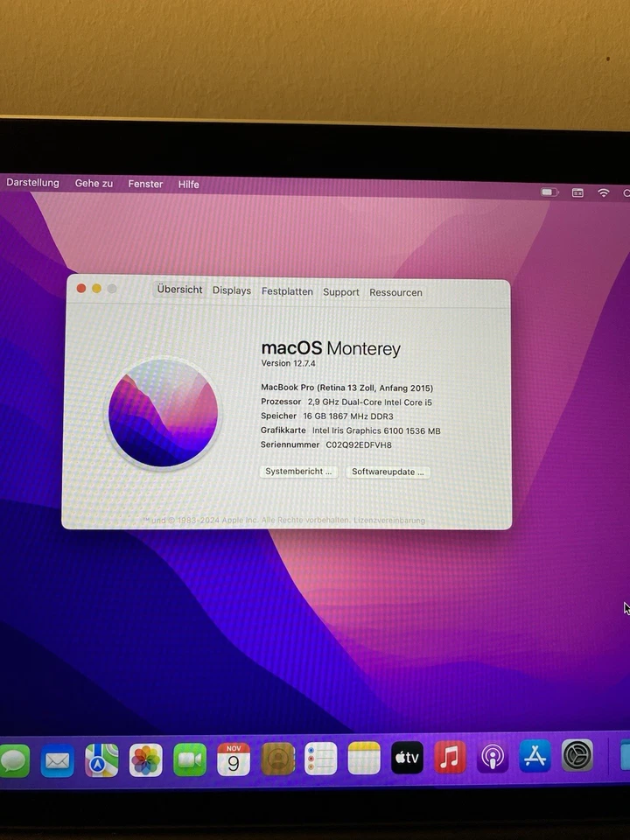Screen dimensions: 630x840
Task: Start FaceTime from the Dock
Action: 190,759
